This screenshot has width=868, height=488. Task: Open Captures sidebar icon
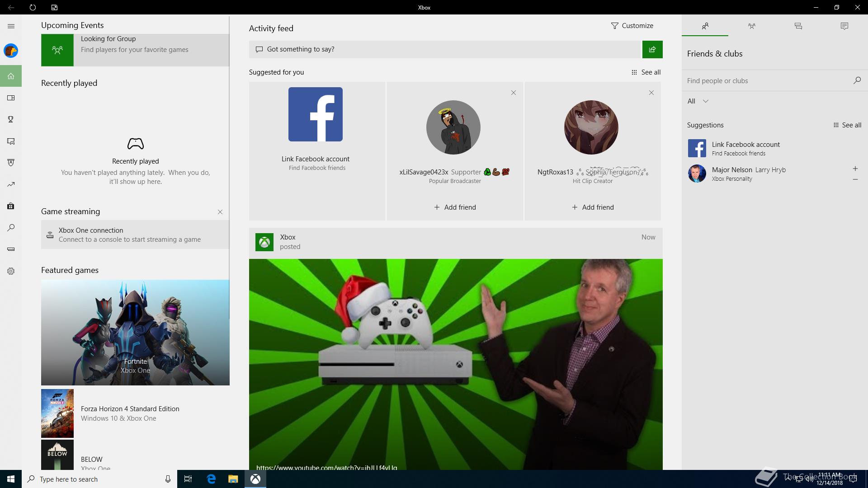[x=11, y=141]
